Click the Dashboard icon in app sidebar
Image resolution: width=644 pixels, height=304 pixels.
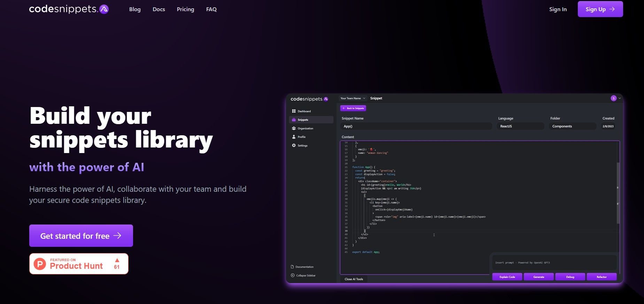coord(294,111)
